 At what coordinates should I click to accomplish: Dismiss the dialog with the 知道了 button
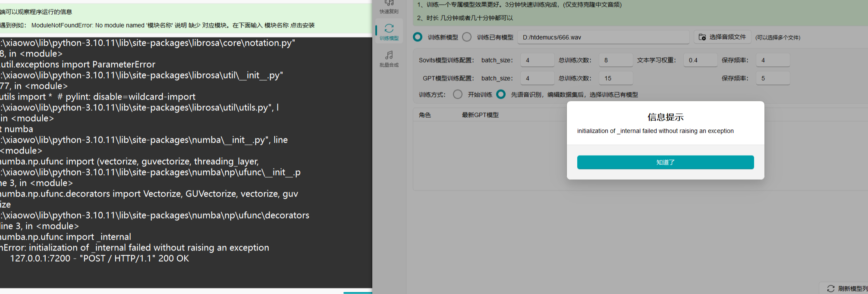[665, 163]
